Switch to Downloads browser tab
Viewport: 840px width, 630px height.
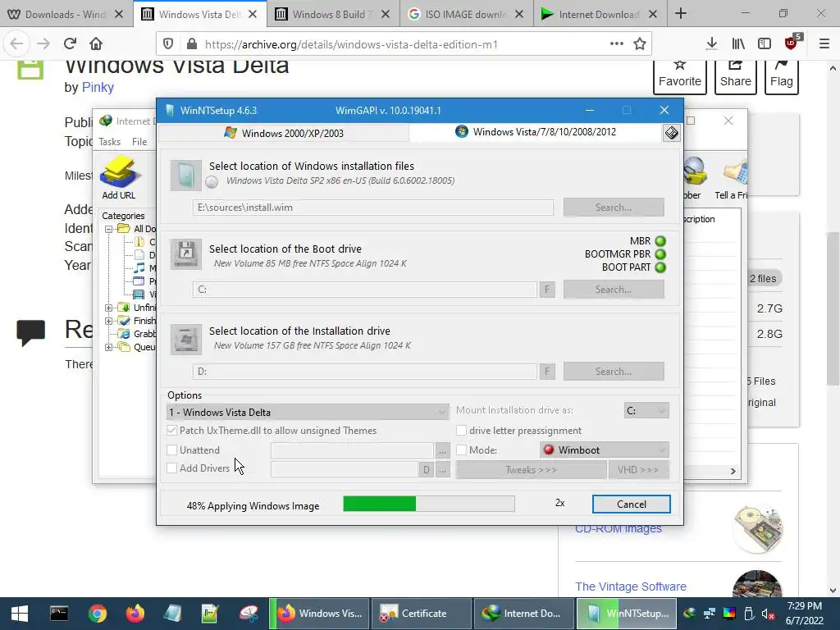[x=66, y=14]
